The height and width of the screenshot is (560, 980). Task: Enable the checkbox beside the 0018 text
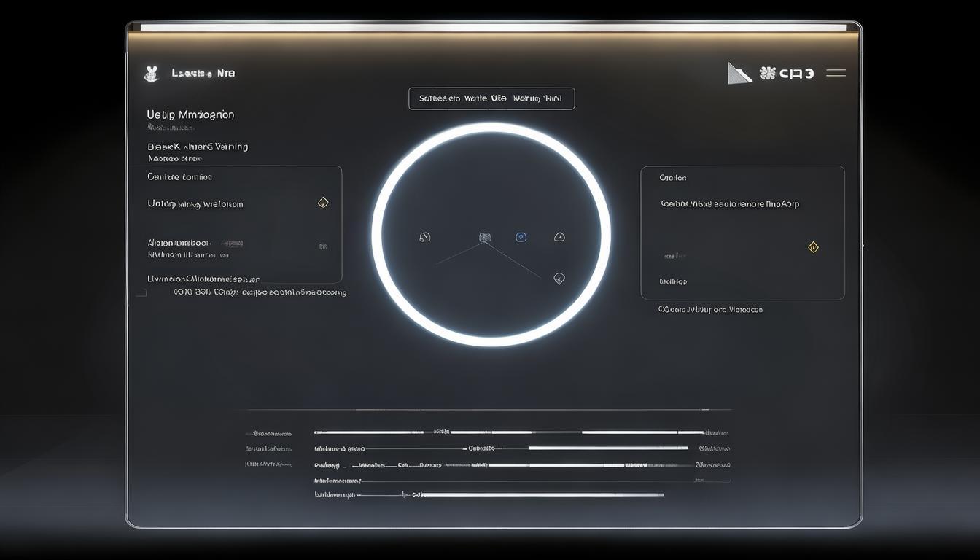coord(141,292)
